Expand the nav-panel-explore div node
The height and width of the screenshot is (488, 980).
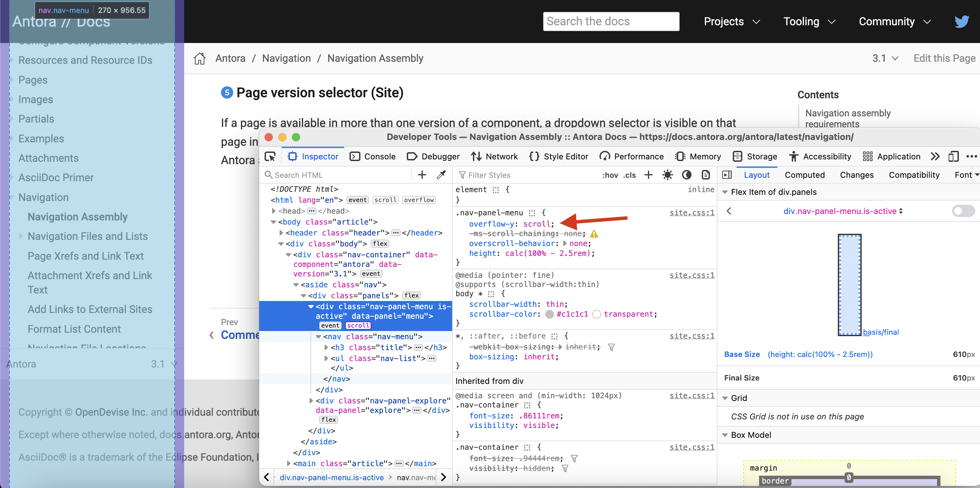311,401
